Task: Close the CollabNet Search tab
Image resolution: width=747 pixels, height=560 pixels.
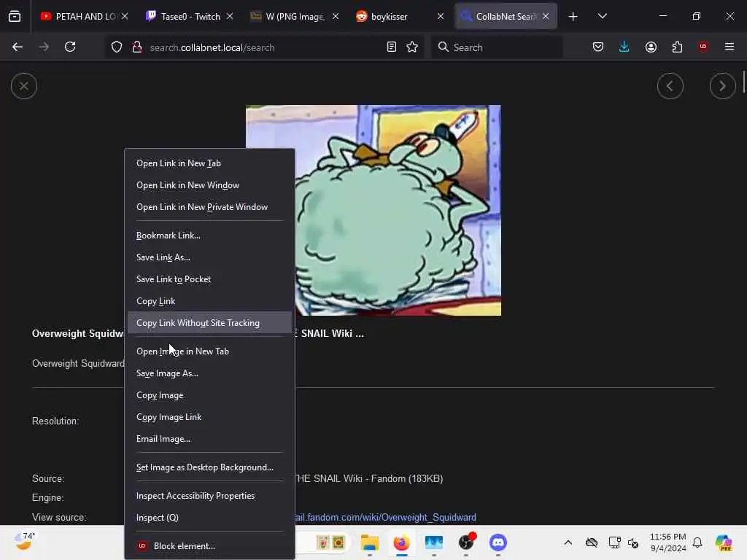Action: pyautogui.click(x=546, y=16)
